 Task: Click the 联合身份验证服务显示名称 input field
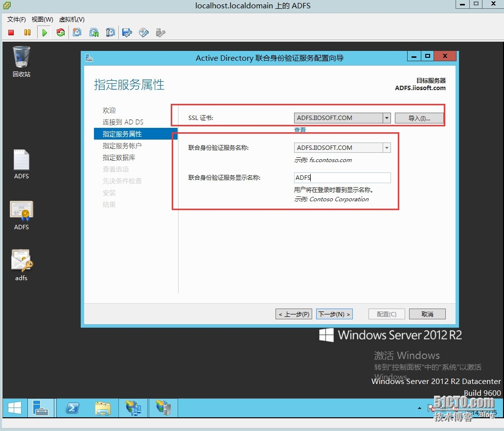(343, 178)
